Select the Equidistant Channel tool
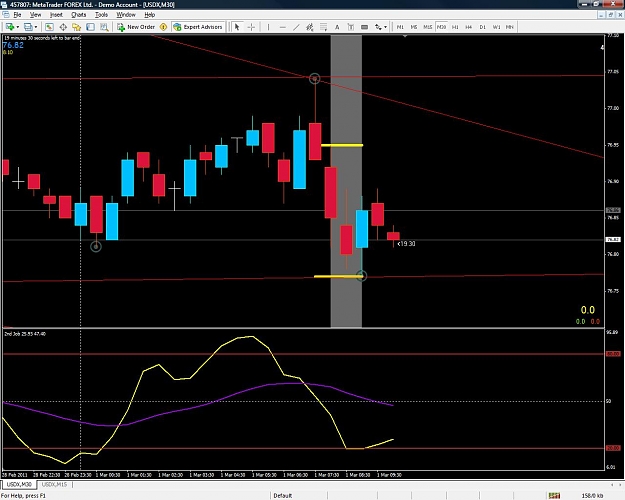Viewport: 625px width, 500px height. [x=310, y=27]
